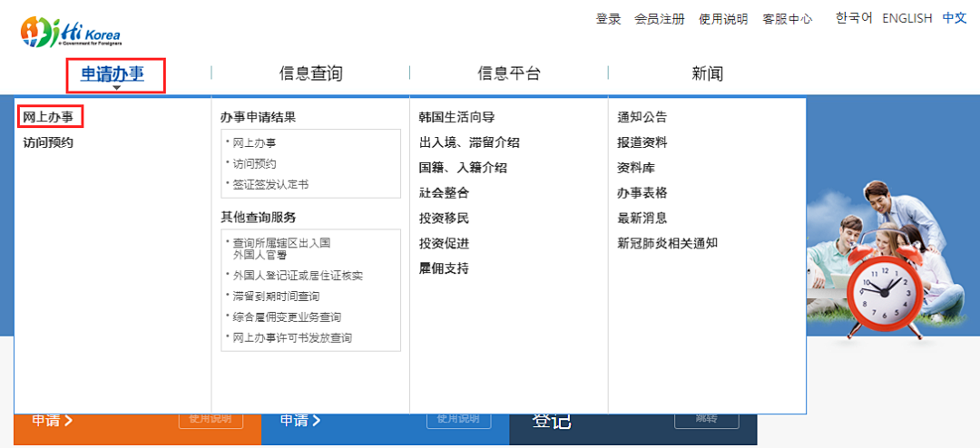Switch language to ENGLISH
The image size is (980, 448).
[x=906, y=18]
